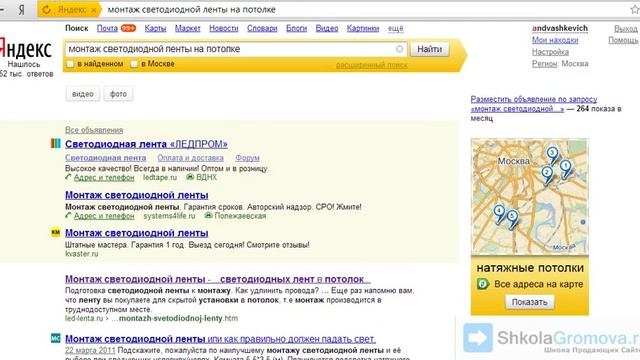Click the metro icon next to Полежаевская
This screenshot has width=640, height=360.
click(x=208, y=216)
